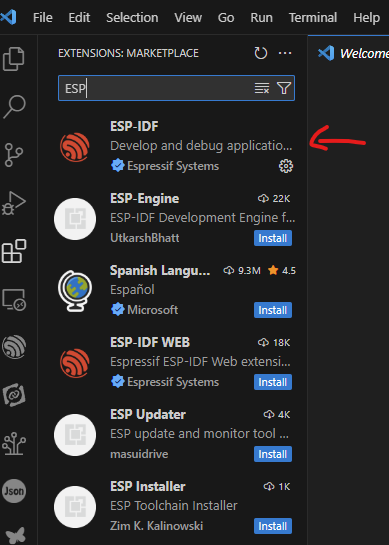389x545 pixels.
Task: Select the ESP Updater extension title
Action: (x=148, y=414)
